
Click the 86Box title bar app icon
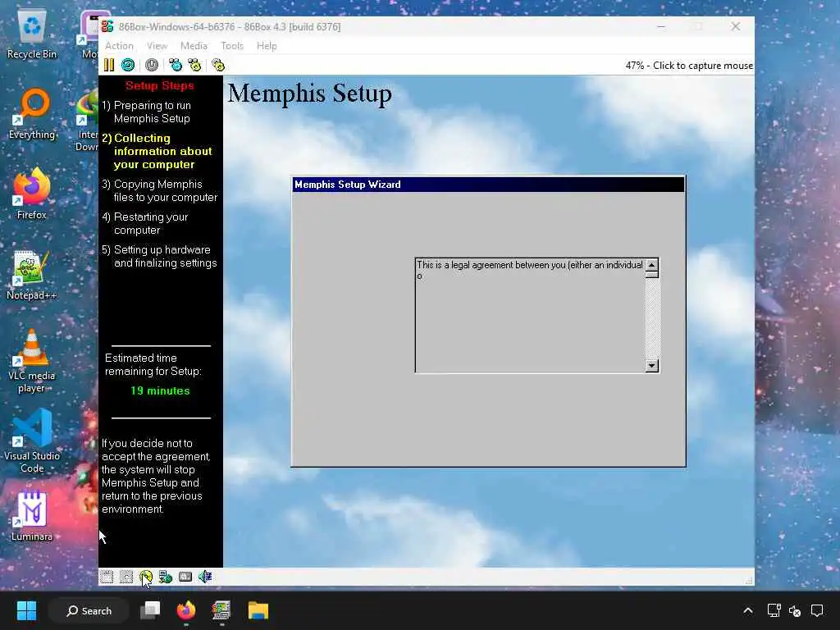tap(107, 26)
